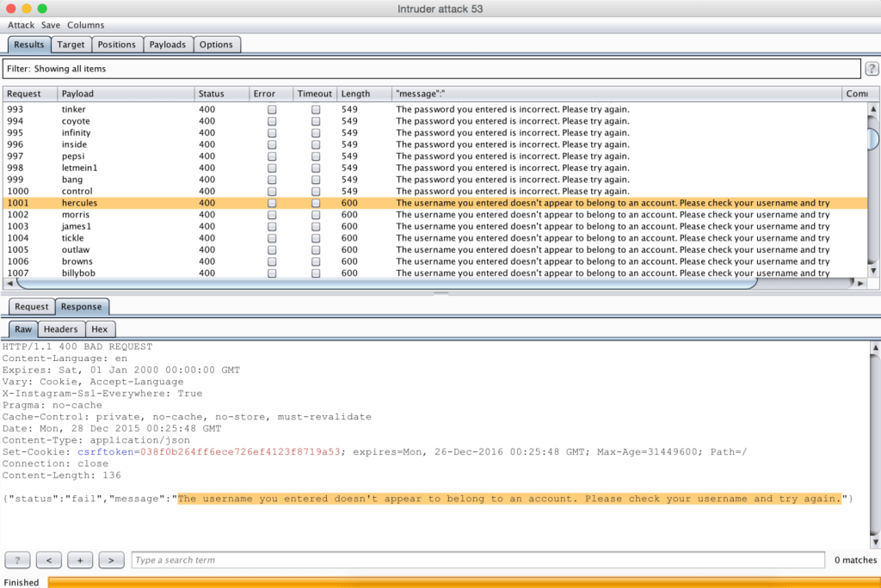881x588 pixels.
Task: Open the filter help question mark icon
Action: [872, 69]
